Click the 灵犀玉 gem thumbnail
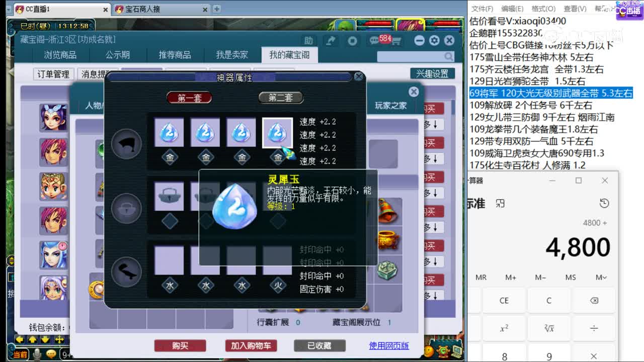 click(277, 132)
